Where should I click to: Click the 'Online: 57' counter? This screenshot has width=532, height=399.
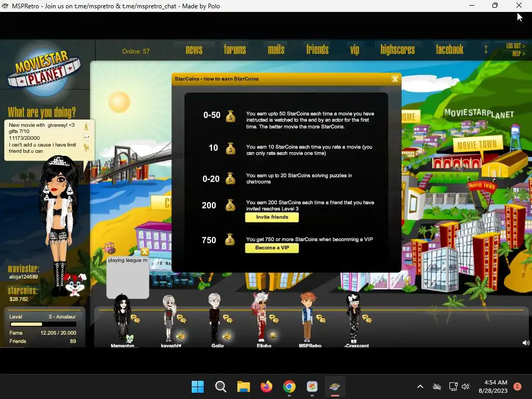(x=136, y=51)
